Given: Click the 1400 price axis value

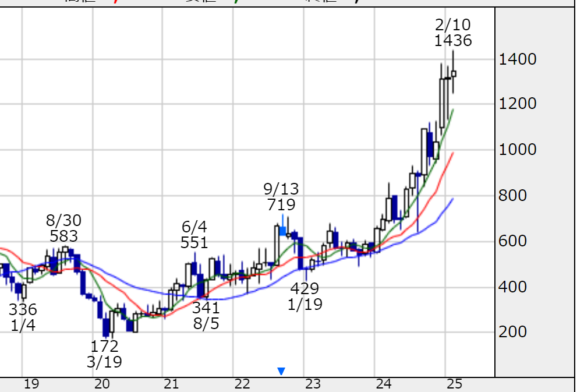Looking at the screenshot, I should pyautogui.click(x=517, y=59).
